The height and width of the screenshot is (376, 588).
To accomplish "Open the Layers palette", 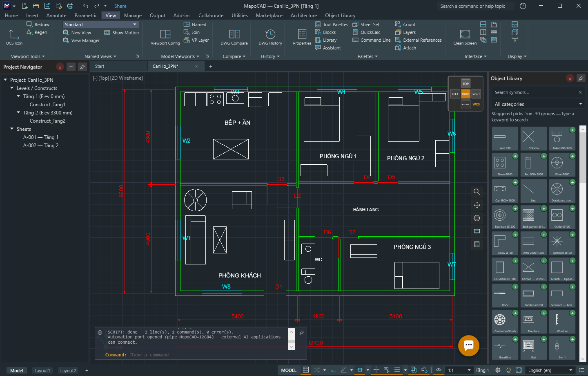I will click(405, 32).
